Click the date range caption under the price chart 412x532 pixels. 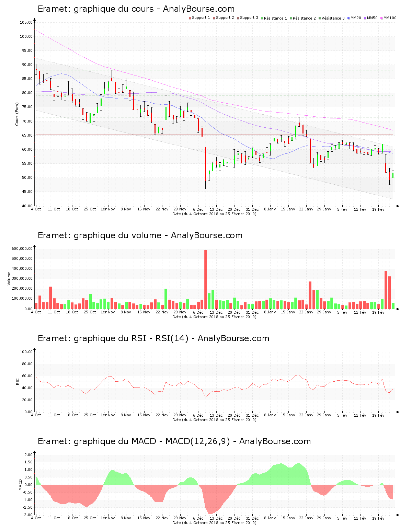click(214, 214)
